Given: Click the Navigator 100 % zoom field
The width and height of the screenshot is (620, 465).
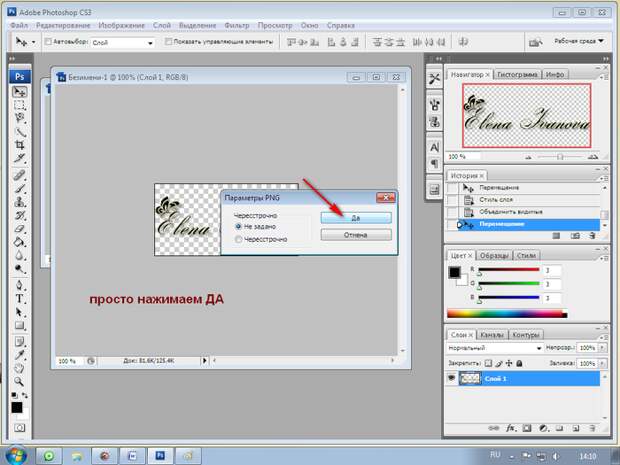Looking at the screenshot, I should coord(463,157).
